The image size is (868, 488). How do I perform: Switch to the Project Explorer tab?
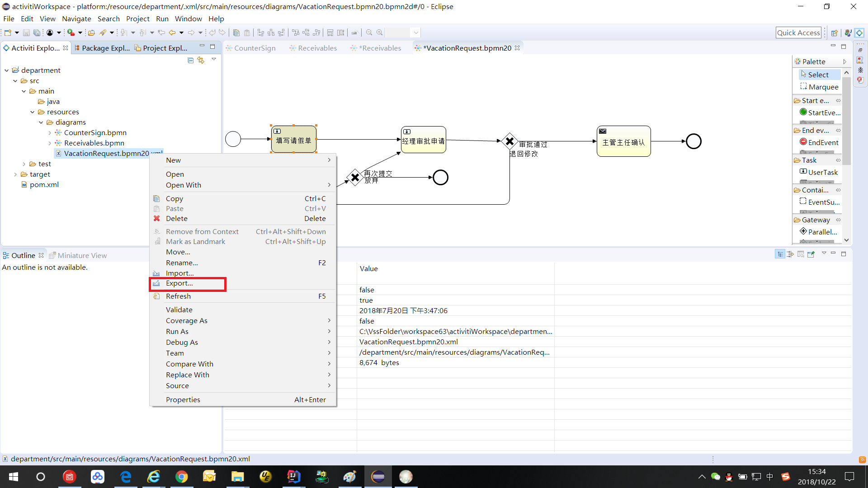pos(161,48)
